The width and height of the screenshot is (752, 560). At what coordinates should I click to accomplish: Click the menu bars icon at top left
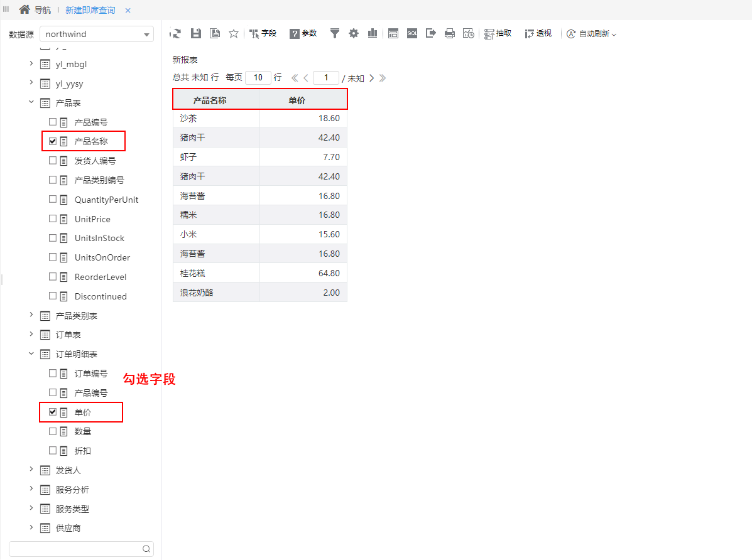click(6, 9)
